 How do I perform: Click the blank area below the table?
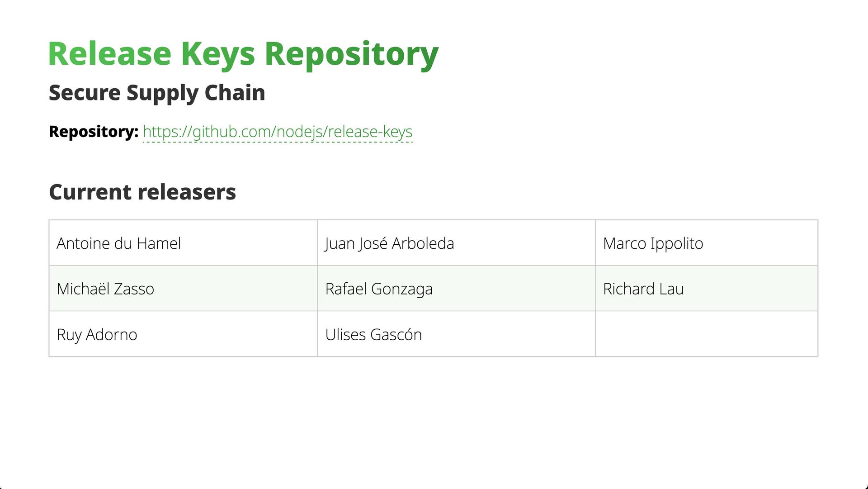tap(433, 416)
